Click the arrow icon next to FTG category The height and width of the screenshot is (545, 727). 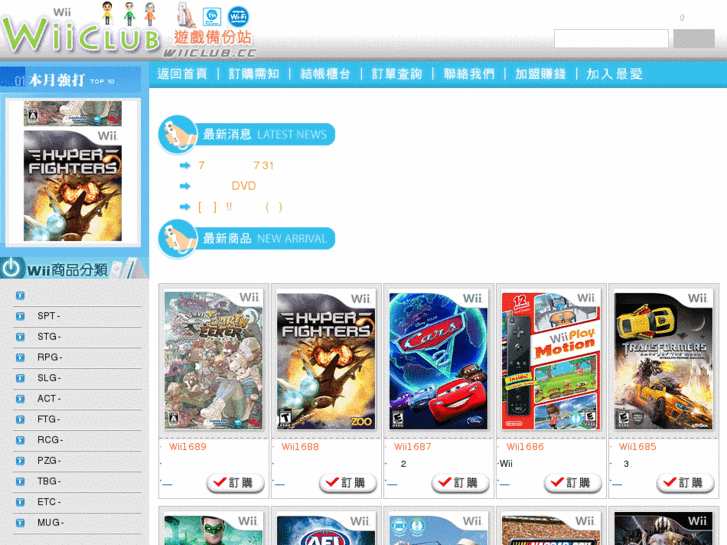point(20,419)
